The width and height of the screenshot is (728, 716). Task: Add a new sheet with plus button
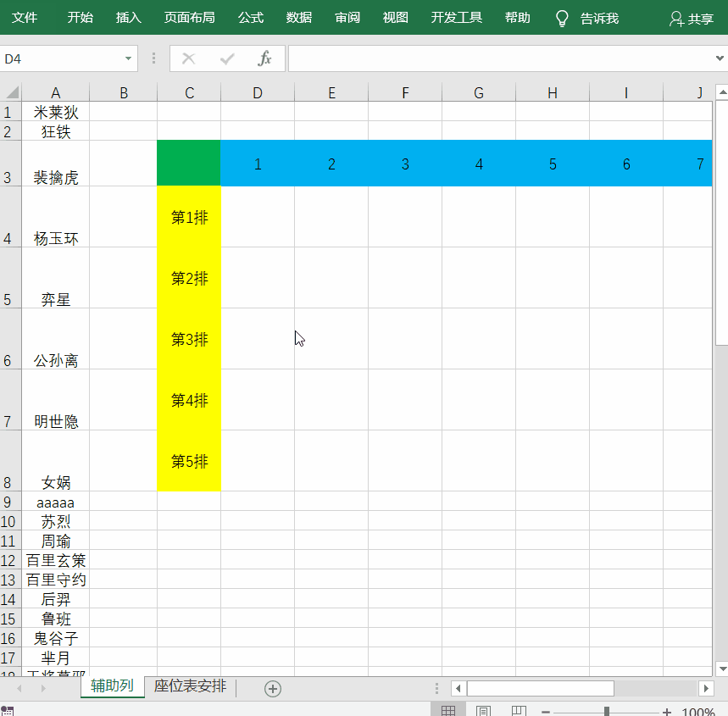point(273,689)
